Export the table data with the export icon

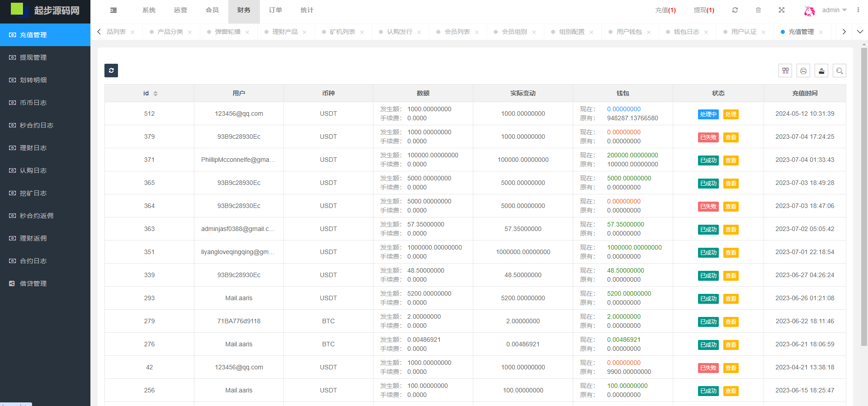(821, 71)
